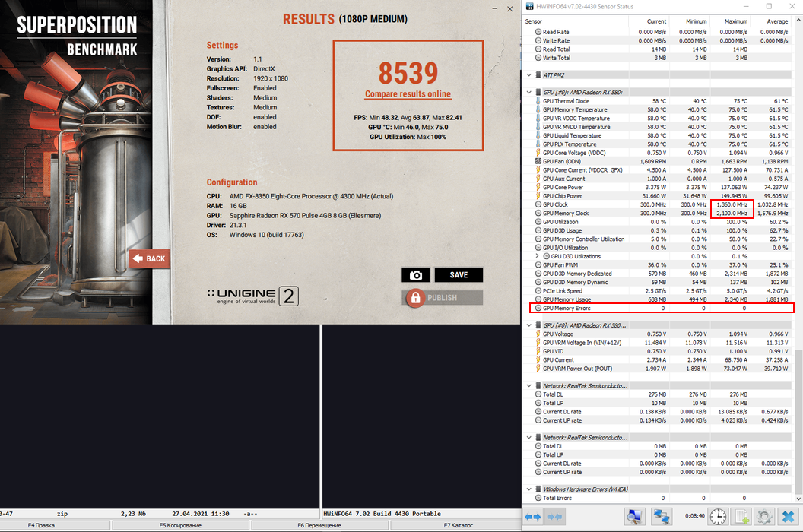The width and height of the screenshot is (803, 532).
Task: Select the GPU D3D Memory Dedicated row label
Action: click(x=577, y=274)
